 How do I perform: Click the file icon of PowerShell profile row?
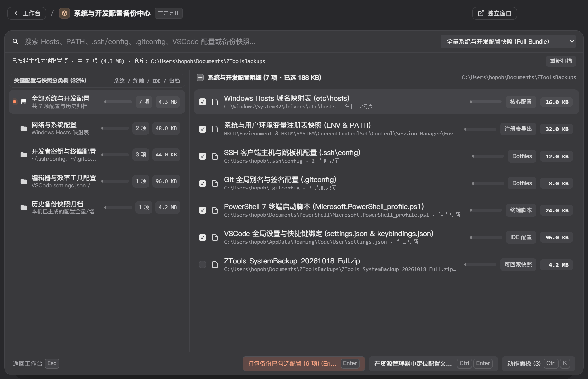[x=215, y=210]
